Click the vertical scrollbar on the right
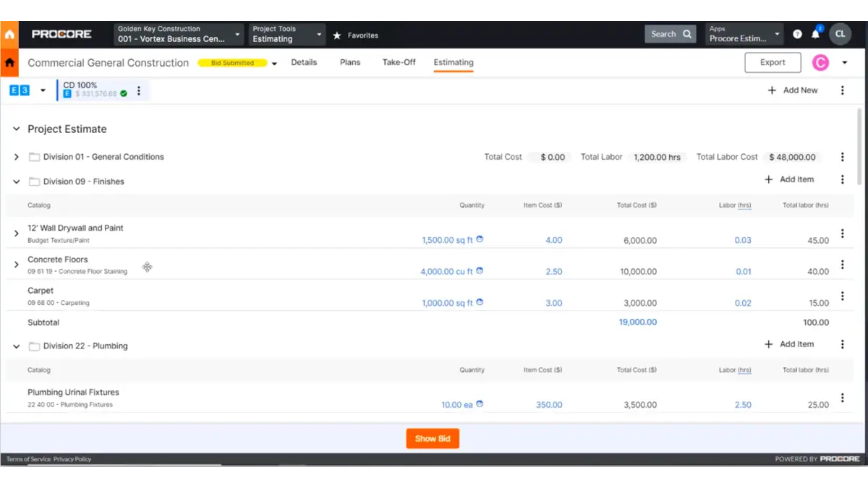This screenshot has width=868, height=488. pyautogui.click(x=859, y=145)
